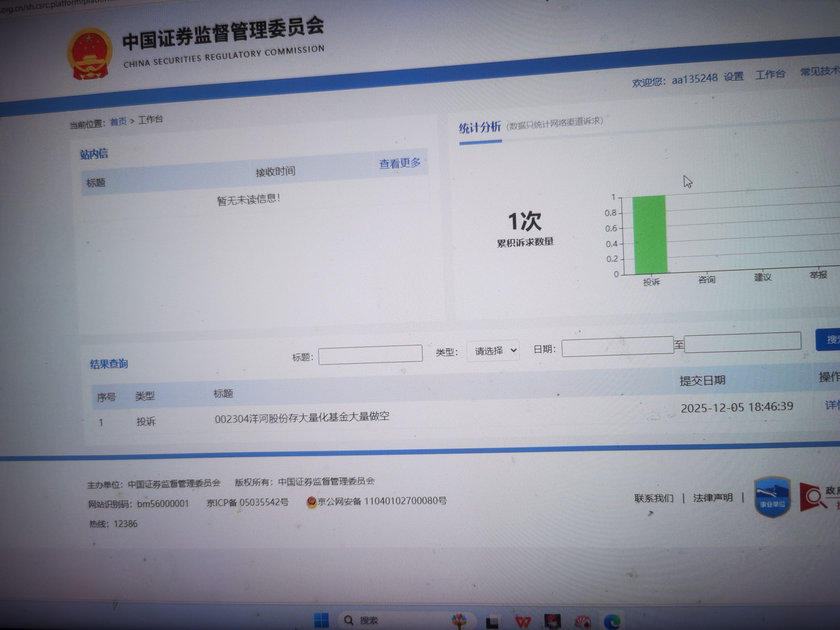Viewport: 840px width, 630px height.
Task: Click the 类型 cell 投诉 in row 1
Action: click(x=146, y=421)
